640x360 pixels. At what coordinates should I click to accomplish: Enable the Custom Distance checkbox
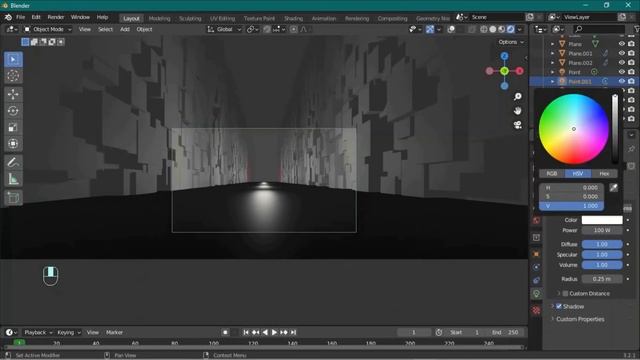click(x=565, y=293)
